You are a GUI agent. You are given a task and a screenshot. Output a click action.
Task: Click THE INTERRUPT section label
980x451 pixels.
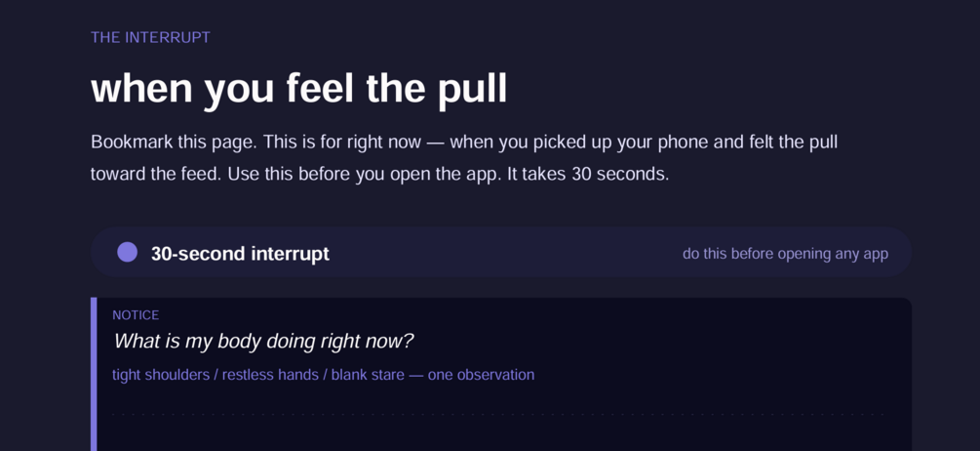click(150, 37)
